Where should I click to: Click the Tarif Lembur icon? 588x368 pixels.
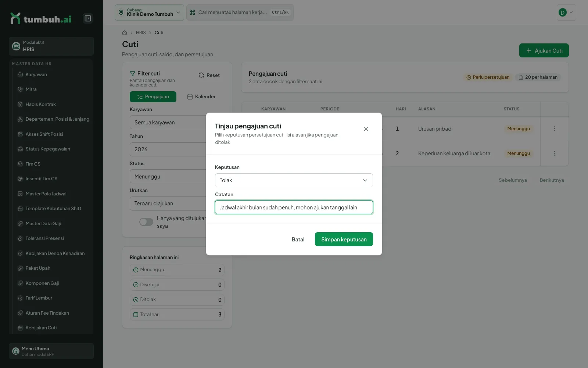(x=20, y=298)
